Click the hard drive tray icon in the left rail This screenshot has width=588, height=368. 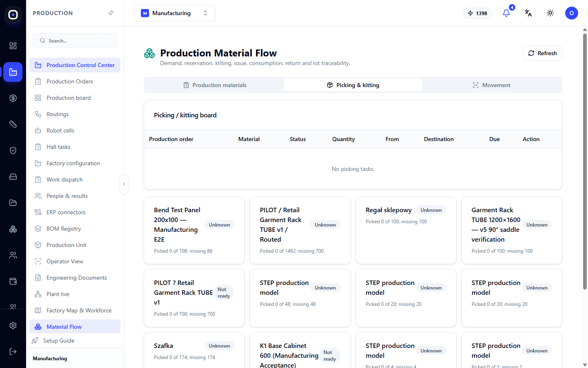pos(13,177)
